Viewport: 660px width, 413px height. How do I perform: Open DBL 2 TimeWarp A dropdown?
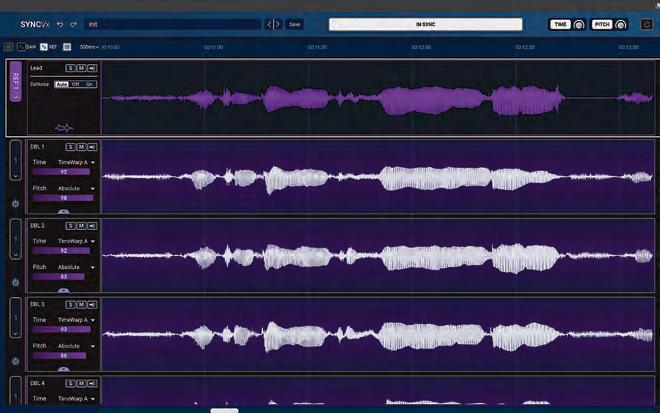(76, 241)
